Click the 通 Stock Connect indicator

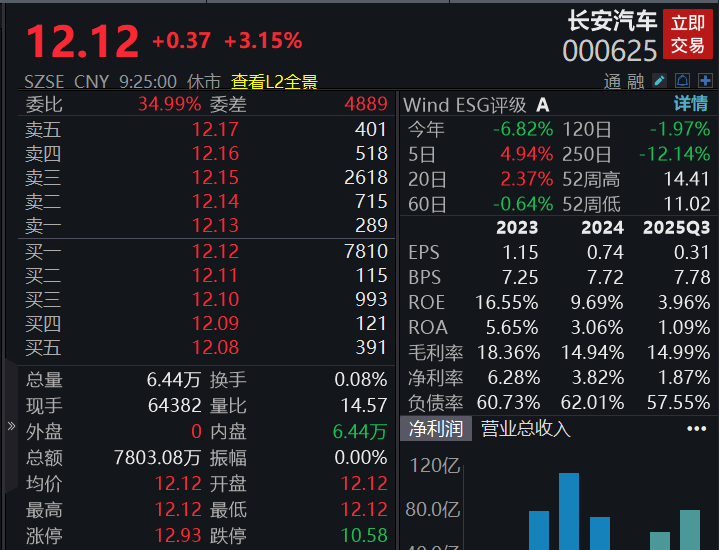(613, 82)
